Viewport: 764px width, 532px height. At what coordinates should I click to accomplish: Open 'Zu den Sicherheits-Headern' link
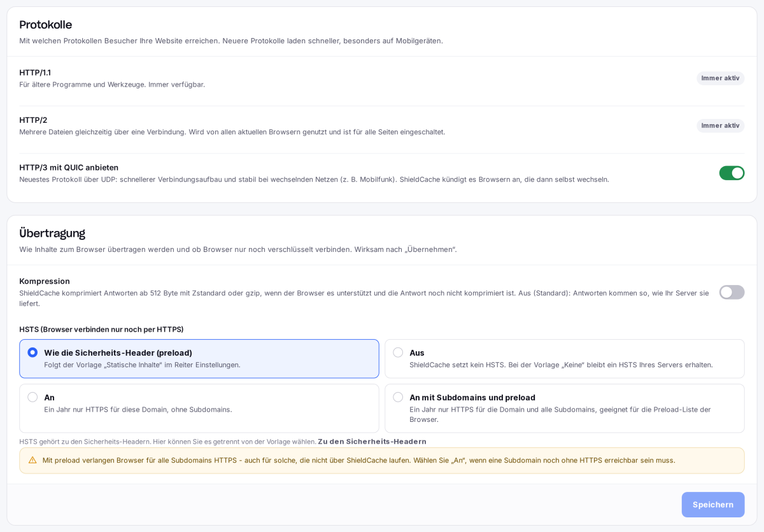(x=372, y=442)
